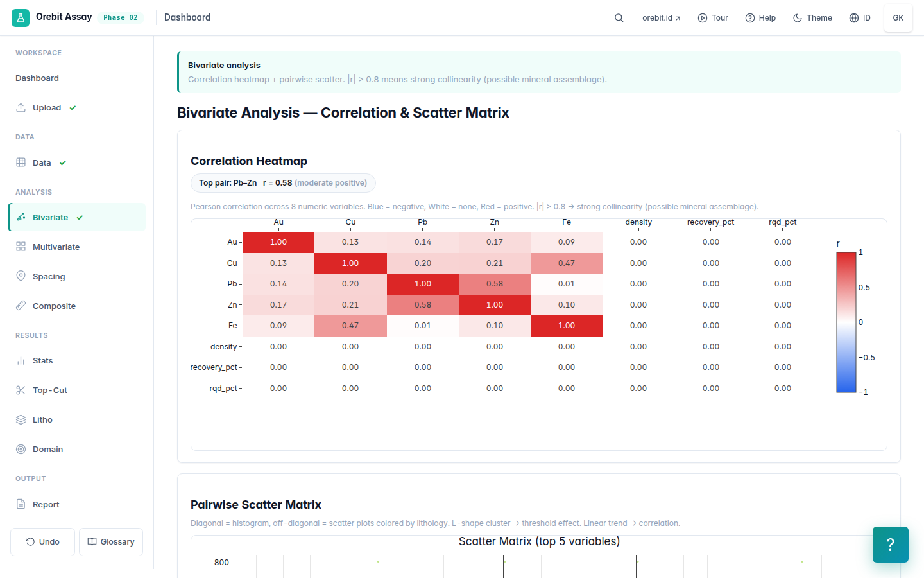The height and width of the screenshot is (578, 924).
Task: Click the Data table grid icon
Action: tap(21, 162)
